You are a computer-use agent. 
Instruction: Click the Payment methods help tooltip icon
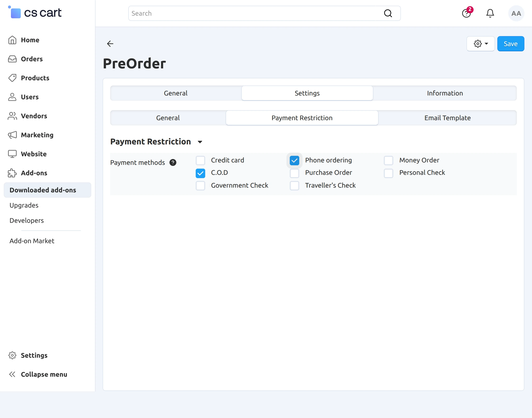[x=173, y=162]
